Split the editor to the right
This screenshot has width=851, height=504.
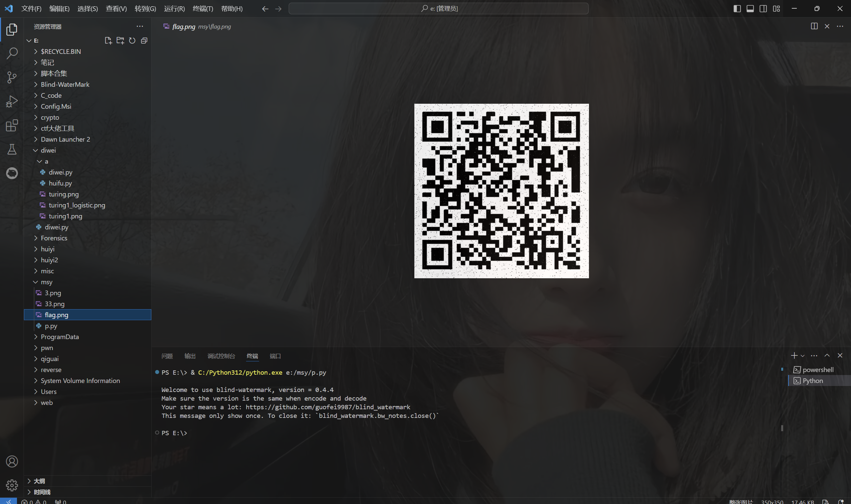click(814, 26)
